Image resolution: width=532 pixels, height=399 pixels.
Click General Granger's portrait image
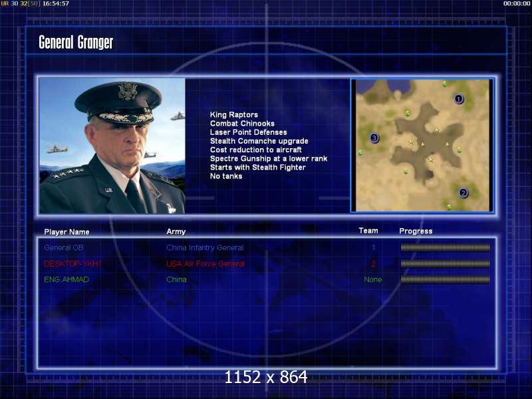[x=112, y=146]
